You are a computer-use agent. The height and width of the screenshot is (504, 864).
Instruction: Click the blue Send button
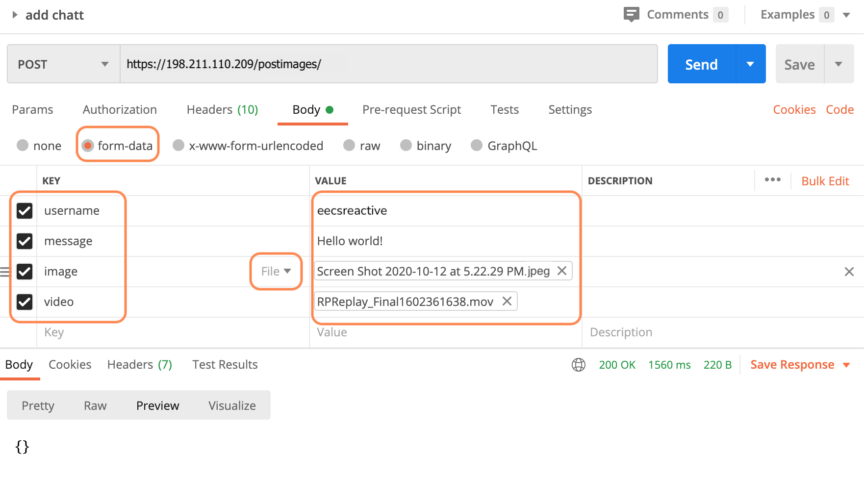click(x=701, y=64)
